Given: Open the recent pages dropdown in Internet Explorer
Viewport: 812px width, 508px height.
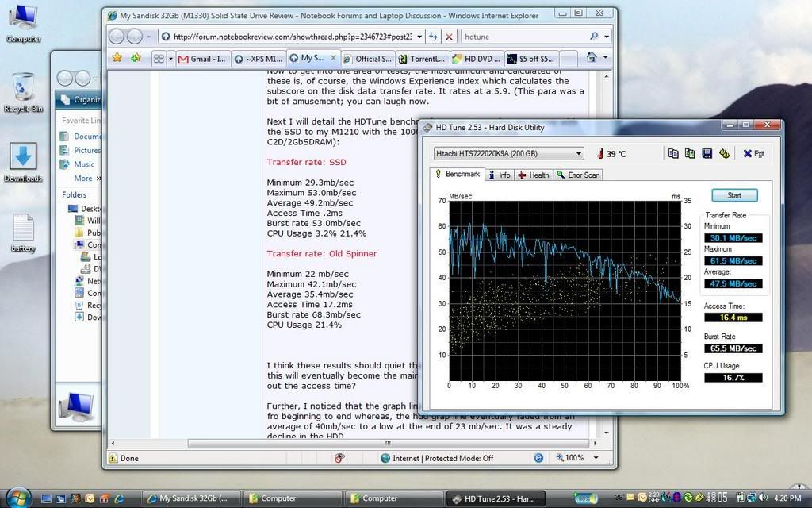Looking at the screenshot, I should point(148,37).
